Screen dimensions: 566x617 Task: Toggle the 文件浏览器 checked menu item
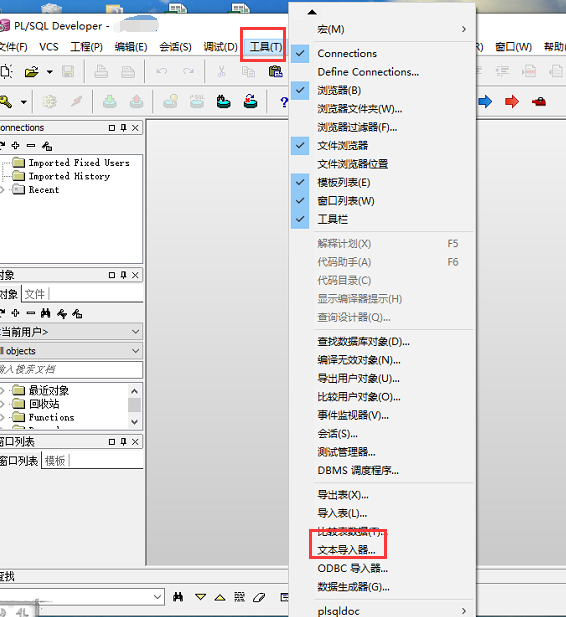pyautogui.click(x=383, y=146)
